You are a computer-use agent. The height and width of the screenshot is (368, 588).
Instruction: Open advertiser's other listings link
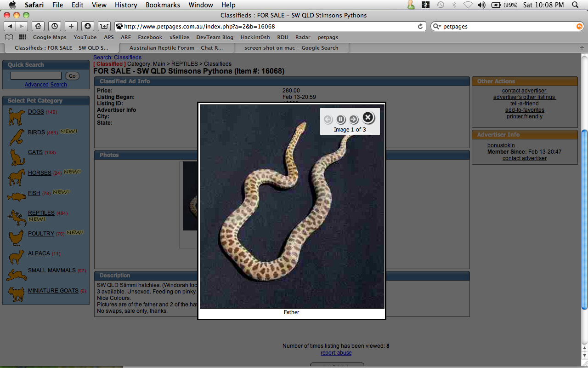click(524, 97)
